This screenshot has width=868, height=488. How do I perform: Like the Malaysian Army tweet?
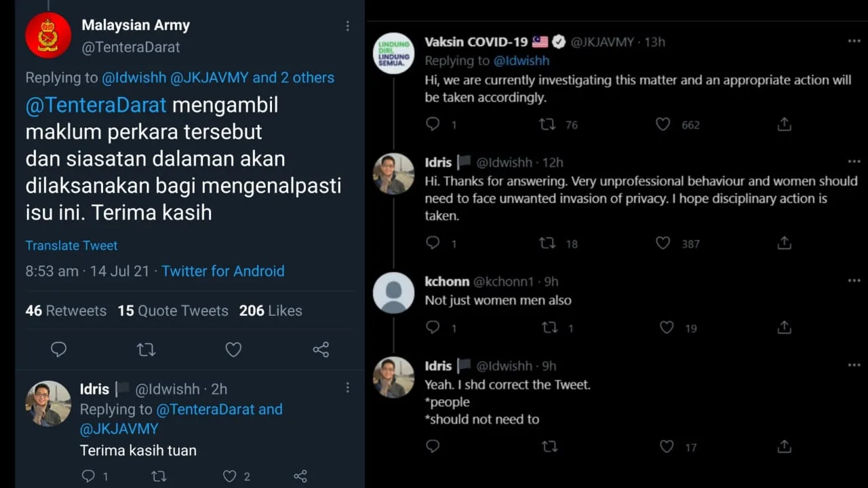(233, 350)
